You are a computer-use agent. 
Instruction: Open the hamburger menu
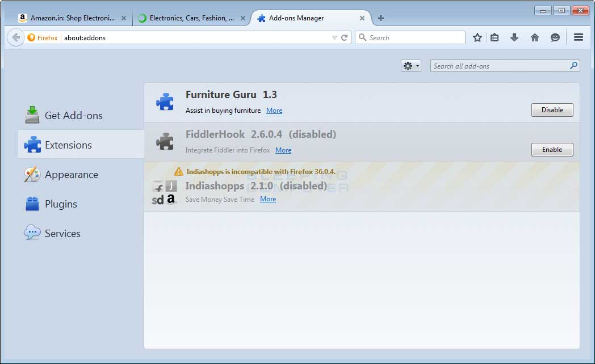point(579,37)
